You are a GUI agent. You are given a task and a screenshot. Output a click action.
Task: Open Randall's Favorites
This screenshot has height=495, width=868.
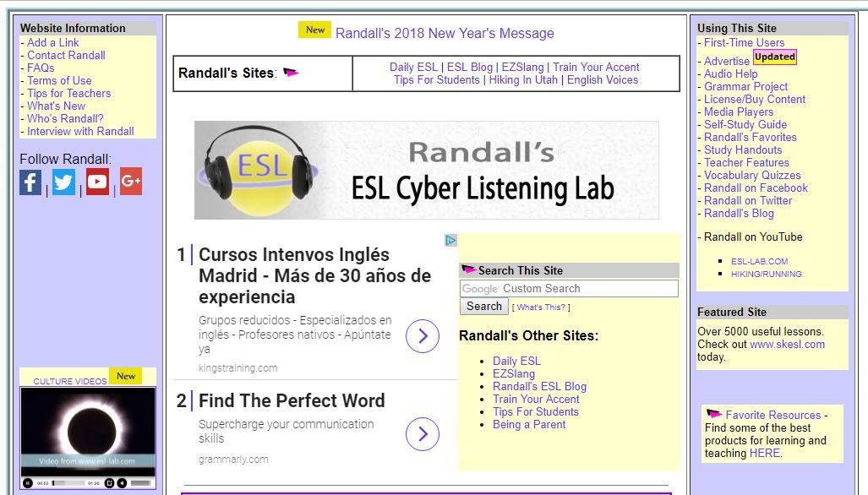750,137
